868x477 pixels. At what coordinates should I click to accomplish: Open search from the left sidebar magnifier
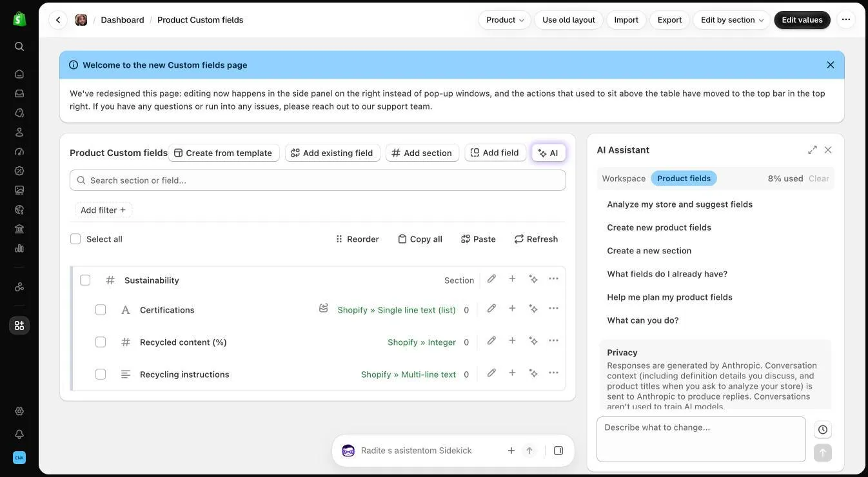click(x=19, y=46)
